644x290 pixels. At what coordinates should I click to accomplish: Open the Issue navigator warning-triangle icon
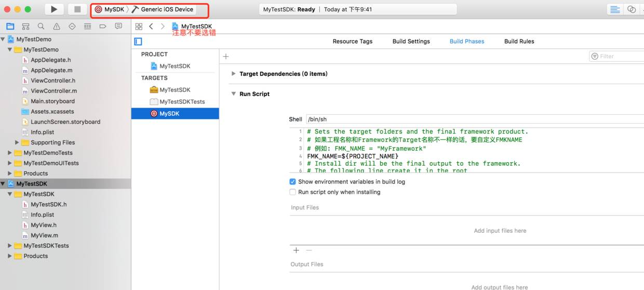pos(57,26)
